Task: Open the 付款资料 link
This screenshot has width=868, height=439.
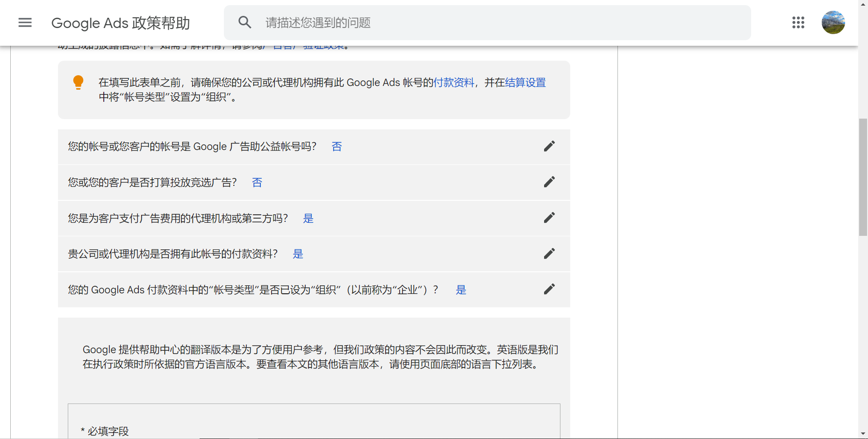Action: coord(454,83)
